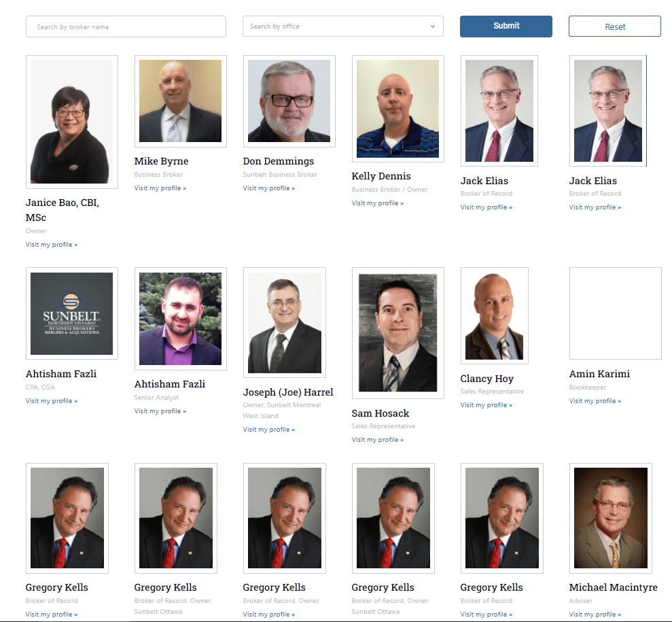Visit profile of Ahtisham Fazli CPA, CGA
Viewport: 672px width, 622px height.
click(52, 401)
